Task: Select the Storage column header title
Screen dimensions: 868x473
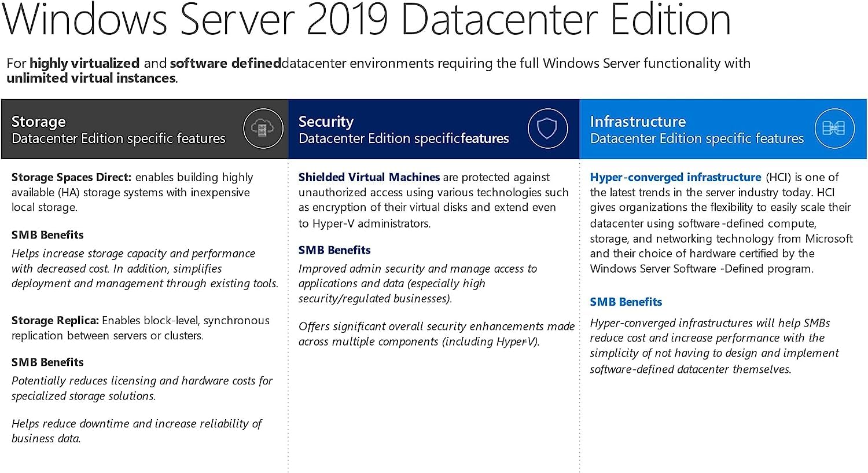Action: 39,122
